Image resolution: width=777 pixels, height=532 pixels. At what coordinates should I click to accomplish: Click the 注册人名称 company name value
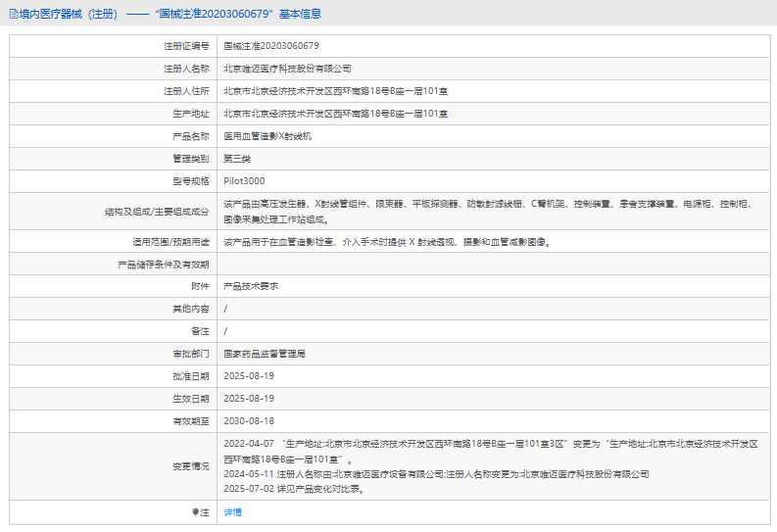point(287,69)
